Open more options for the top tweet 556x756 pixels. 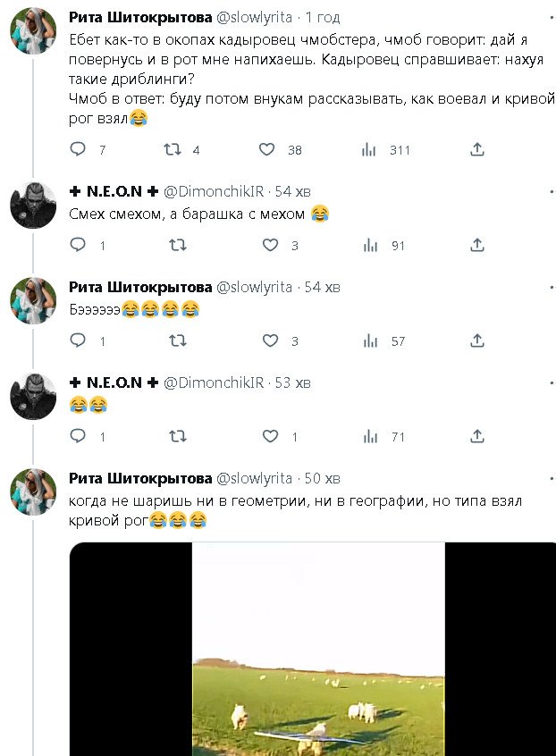click(543, 17)
